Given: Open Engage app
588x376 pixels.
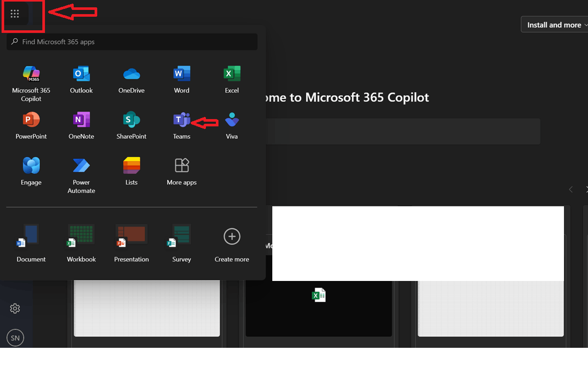Looking at the screenshot, I should click(31, 171).
